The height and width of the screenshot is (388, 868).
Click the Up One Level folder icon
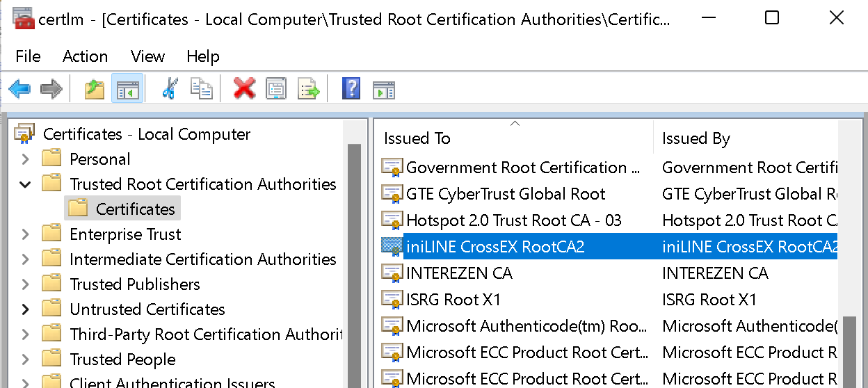click(x=95, y=89)
